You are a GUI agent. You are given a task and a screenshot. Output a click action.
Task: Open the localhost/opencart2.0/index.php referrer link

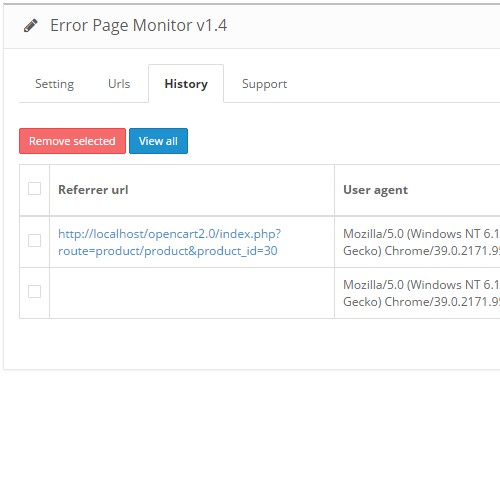(x=170, y=234)
